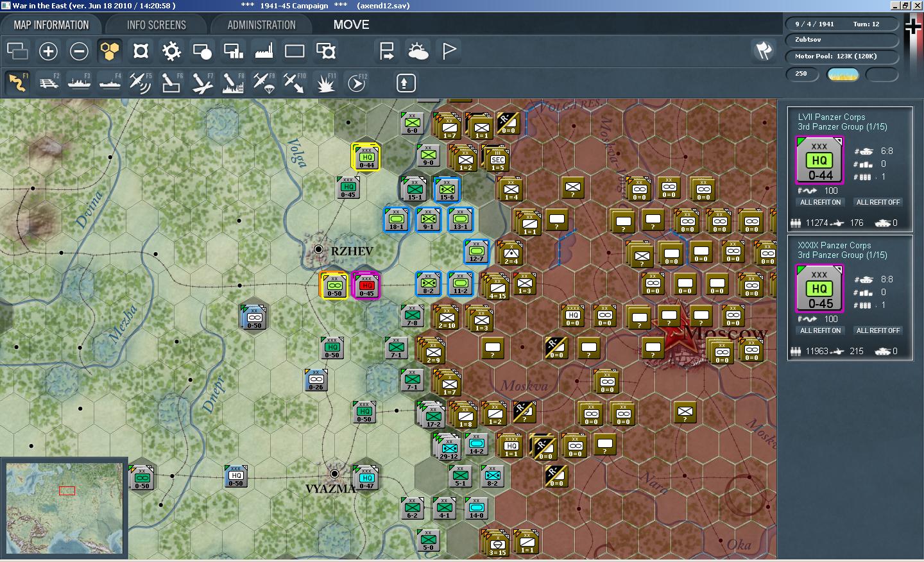Select the F5 air recon mode

click(x=141, y=83)
